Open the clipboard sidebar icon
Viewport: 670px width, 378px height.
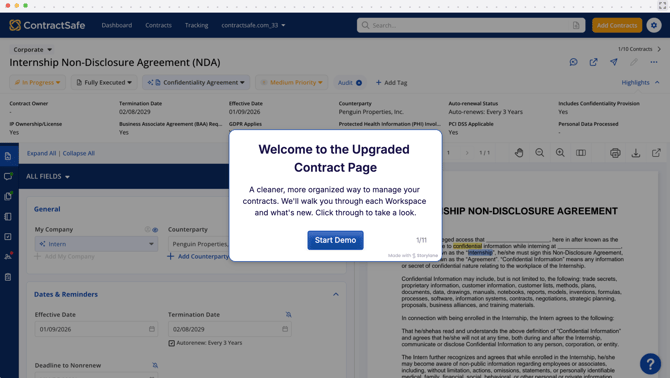tap(8, 277)
